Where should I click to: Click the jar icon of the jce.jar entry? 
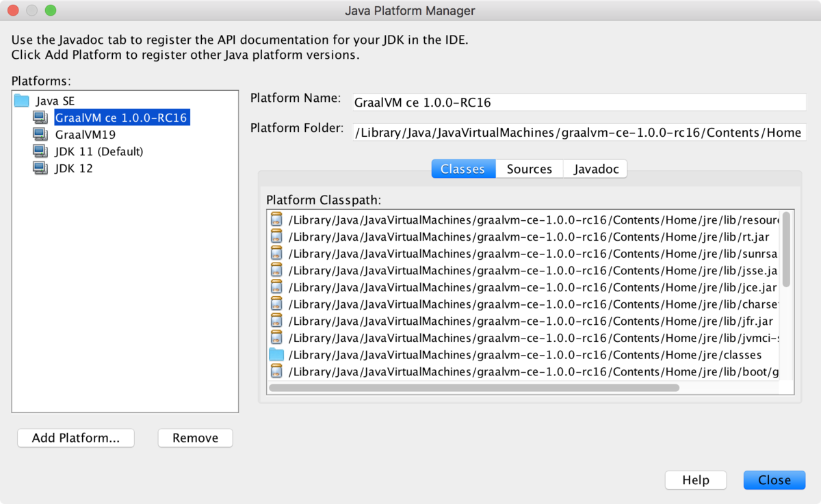(276, 287)
